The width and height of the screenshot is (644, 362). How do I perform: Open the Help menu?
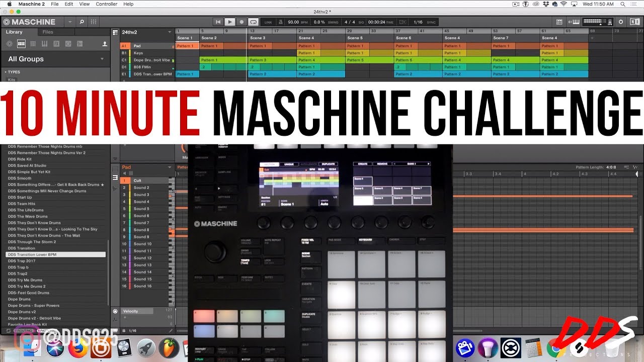click(x=129, y=4)
